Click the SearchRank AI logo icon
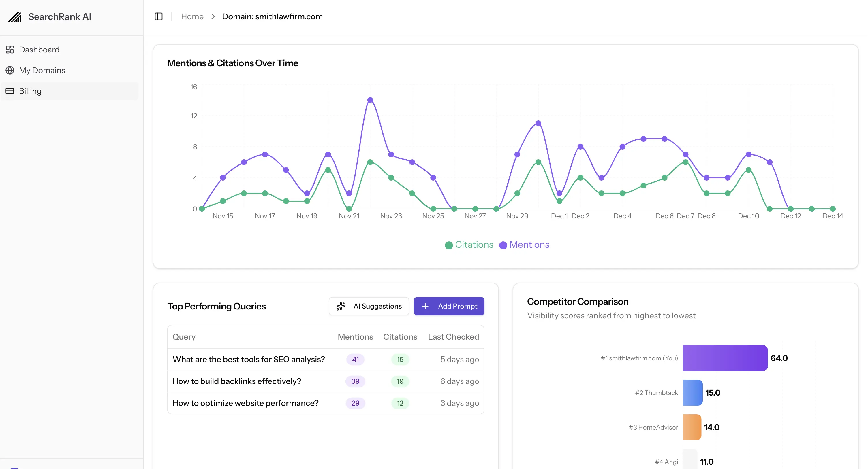 pos(15,16)
